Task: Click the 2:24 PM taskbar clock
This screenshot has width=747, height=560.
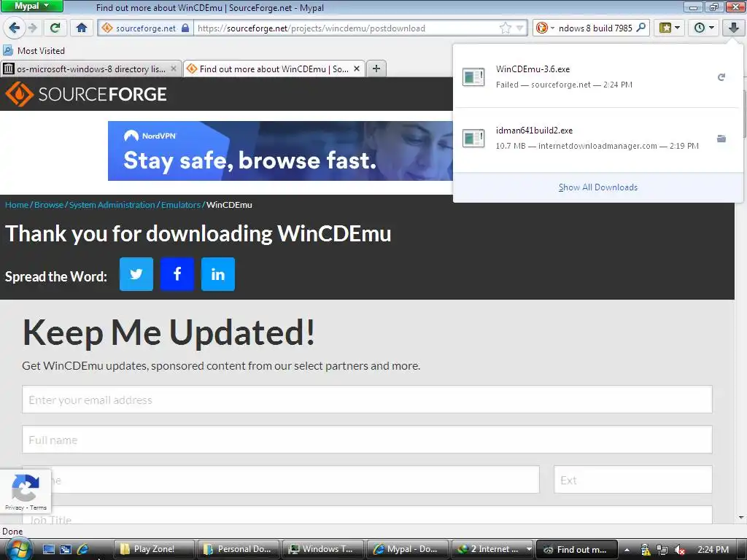Action: pos(713,550)
